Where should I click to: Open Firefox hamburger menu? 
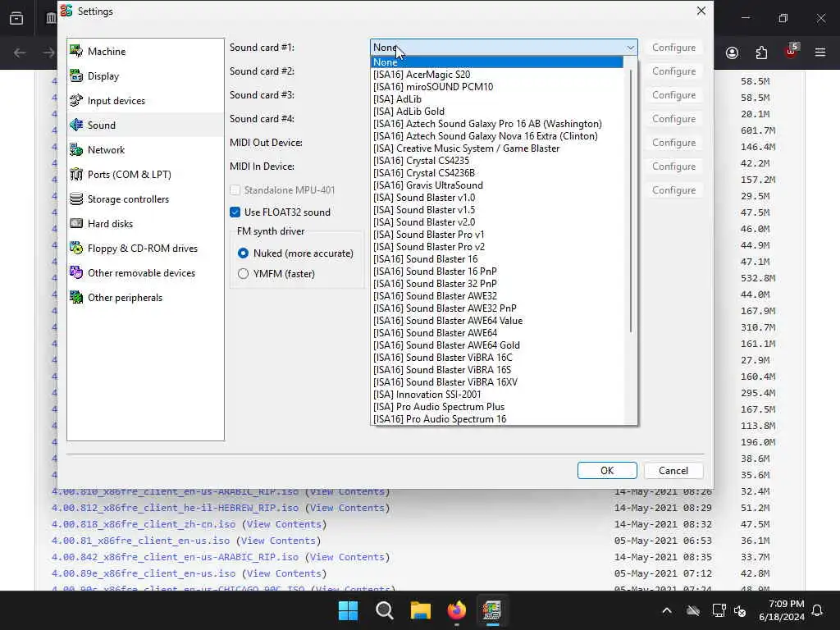point(820,52)
